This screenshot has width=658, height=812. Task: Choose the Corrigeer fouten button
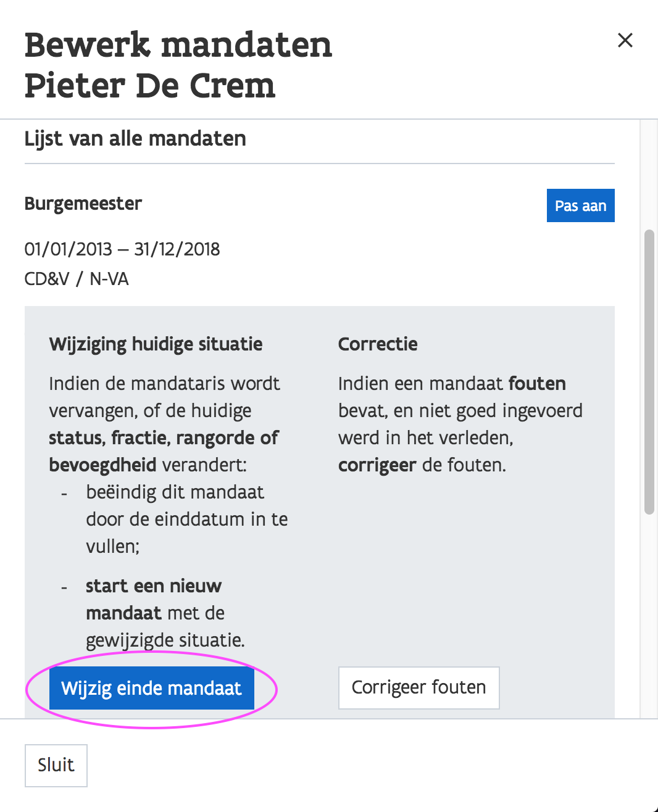click(x=419, y=687)
